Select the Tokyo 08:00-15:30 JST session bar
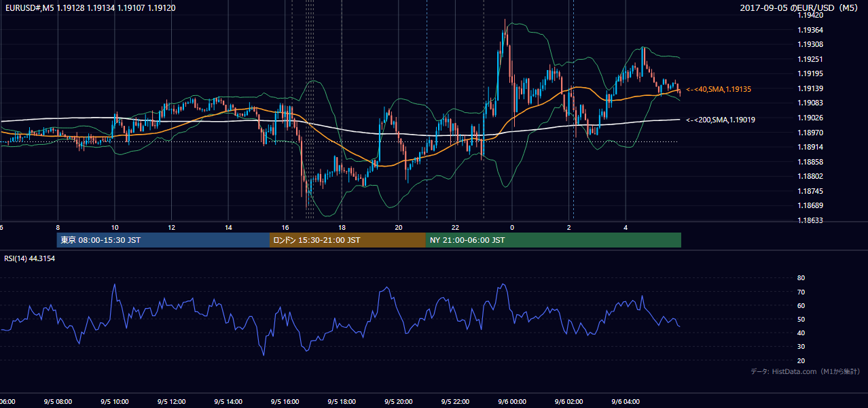This screenshot has width=868, height=408. coord(164,240)
